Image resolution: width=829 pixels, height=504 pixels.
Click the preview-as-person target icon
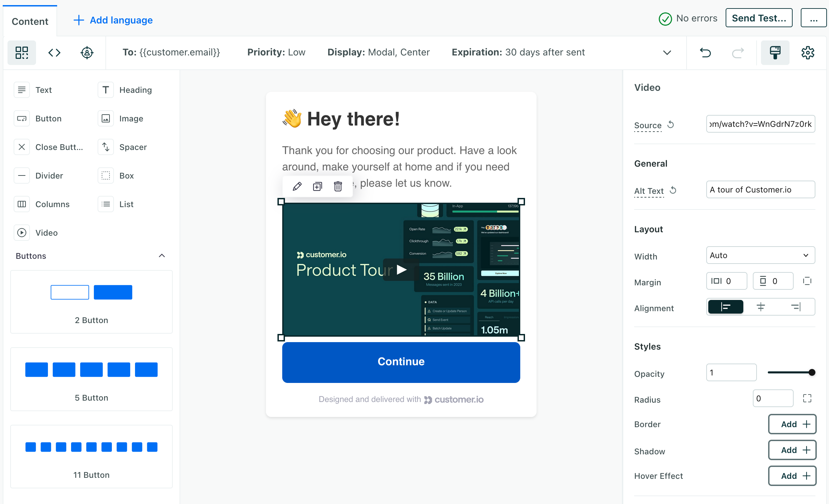87,52
